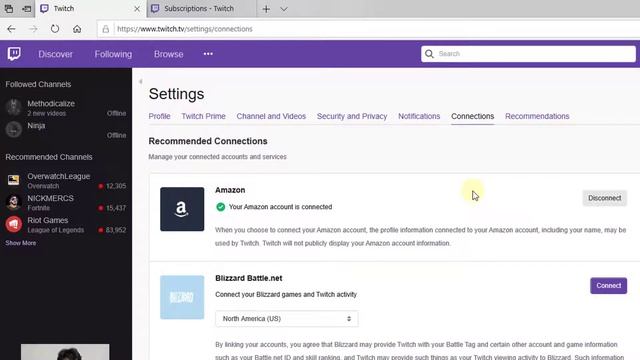Screen dimensions: 640x360
Task: Go back with browser back arrow
Action: coord(11,29)
